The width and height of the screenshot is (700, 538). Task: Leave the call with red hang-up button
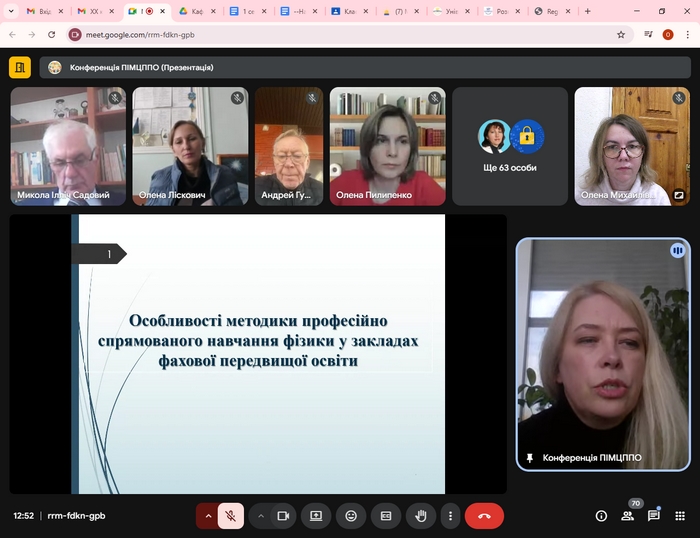[x=484, y=516]
